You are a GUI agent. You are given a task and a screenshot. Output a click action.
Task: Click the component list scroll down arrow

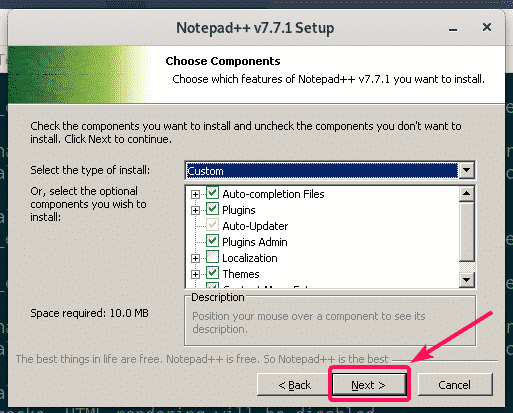tap(466, 279)
